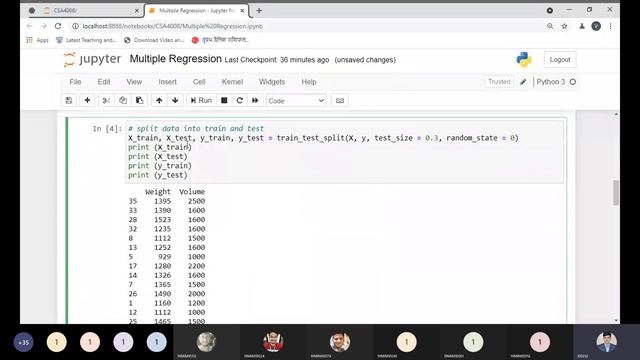Insert a cell below with the plus icon

[87, 100]
